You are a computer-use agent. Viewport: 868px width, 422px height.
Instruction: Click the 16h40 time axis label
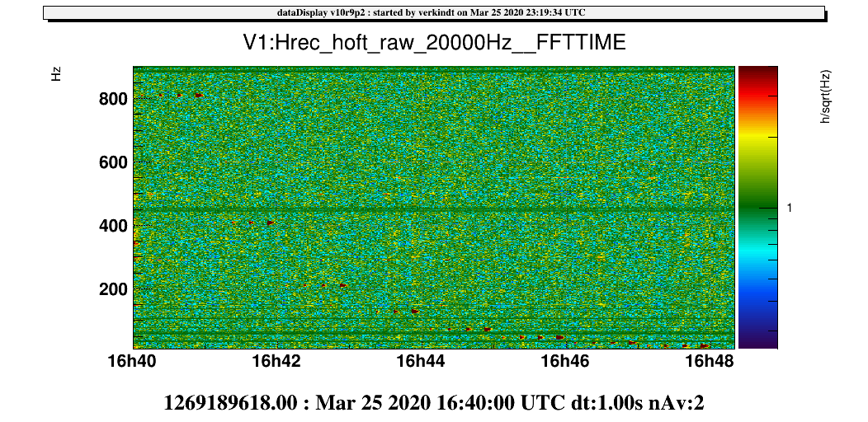(134, 361)
